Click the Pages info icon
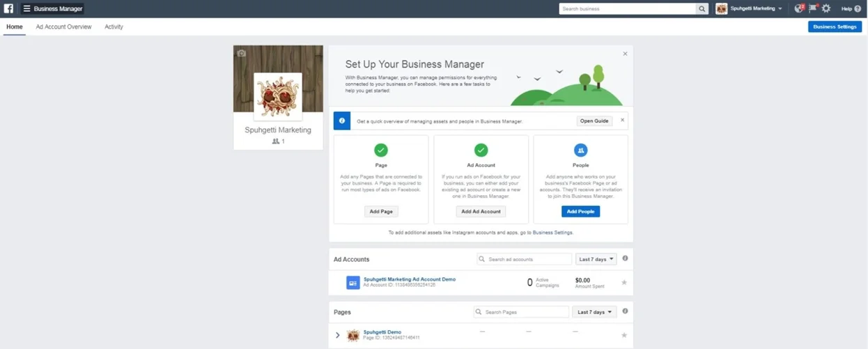This screenshot has height=349, width=868. coord(625,311)
